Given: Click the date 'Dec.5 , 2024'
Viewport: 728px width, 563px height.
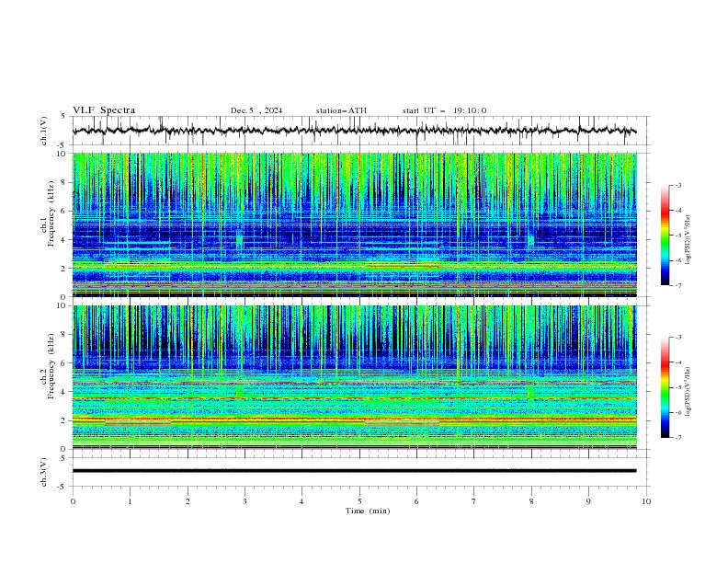Looking at the screenshot, I should (x=256, y=110).
